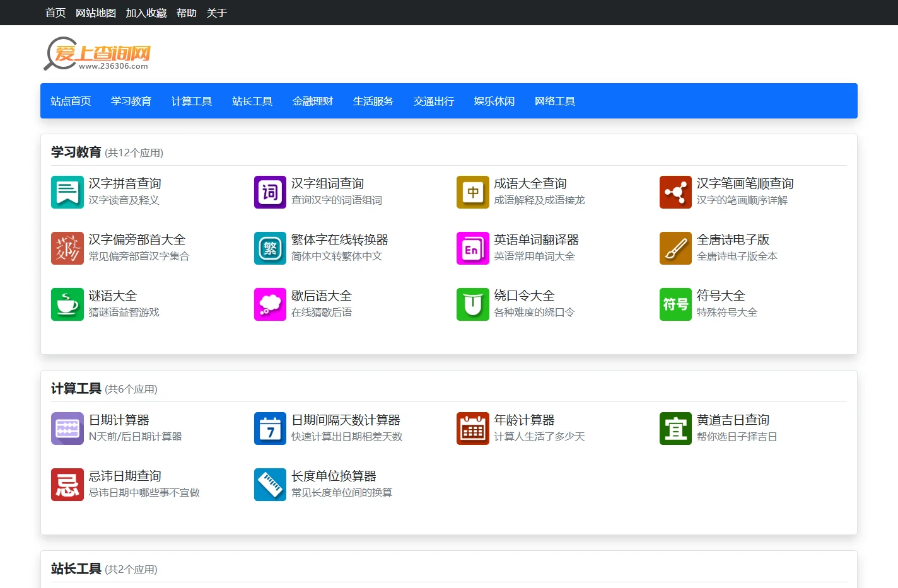Click the 汉字拼音查询 teal icon
This screenshot has width=898, height=588.
point(67,192)
